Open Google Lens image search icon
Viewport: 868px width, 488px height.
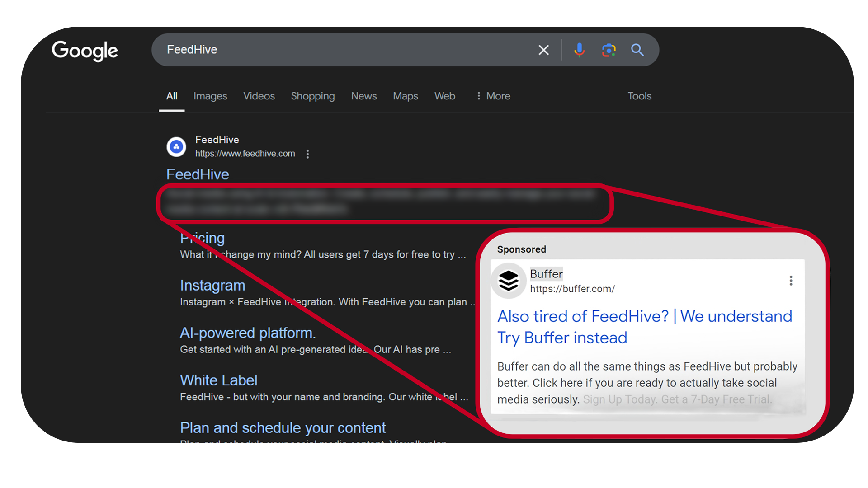point(609,50)
